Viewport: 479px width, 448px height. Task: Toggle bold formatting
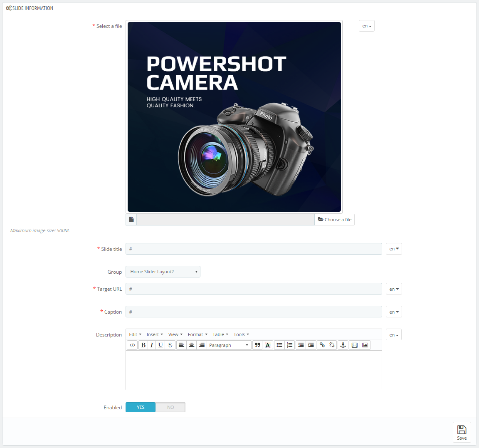[143, 345]
